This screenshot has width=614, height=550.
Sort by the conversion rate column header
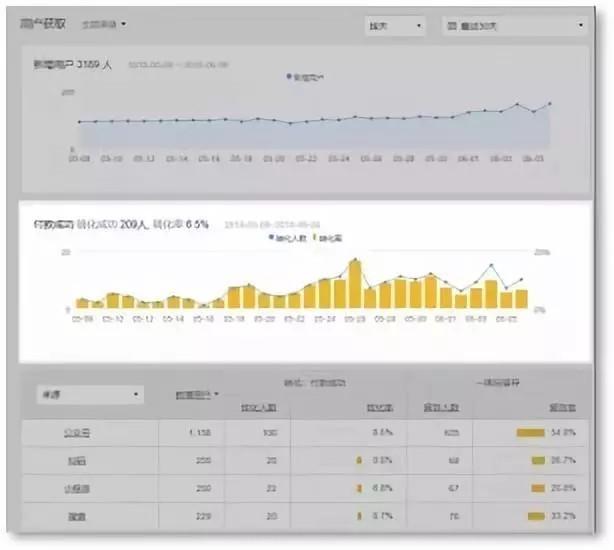[380, 408]
